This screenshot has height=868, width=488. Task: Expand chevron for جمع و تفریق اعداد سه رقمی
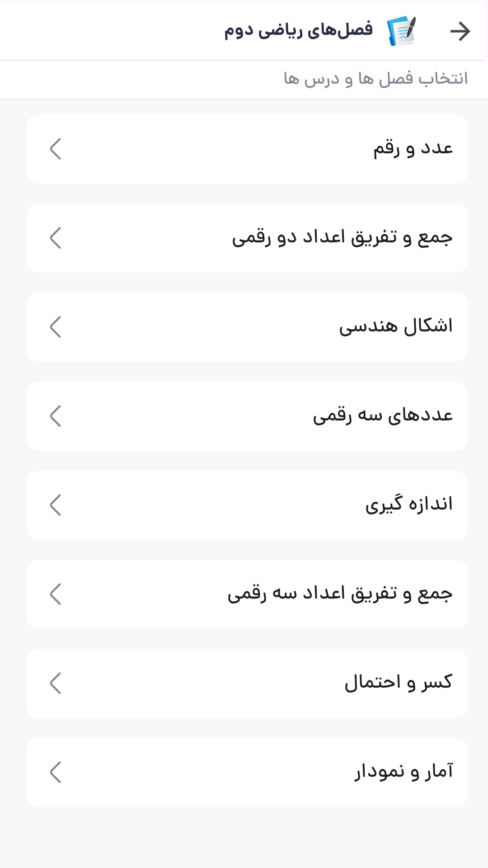[56, 594]
